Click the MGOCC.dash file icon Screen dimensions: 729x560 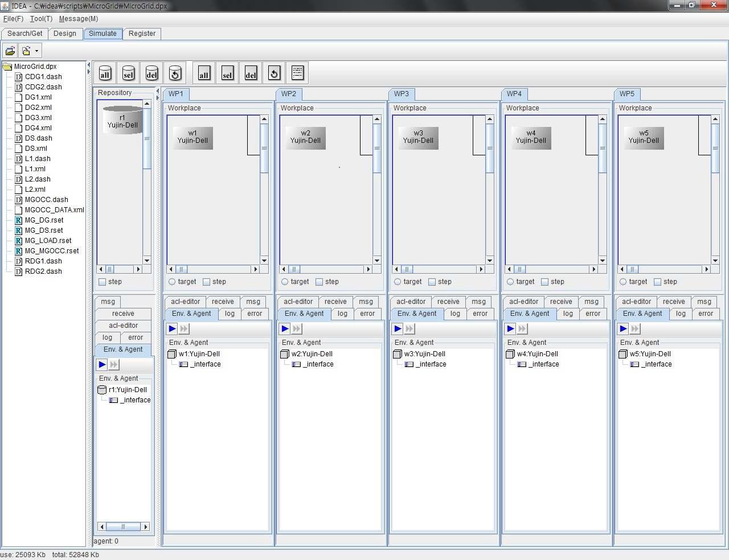click(19, 200)
